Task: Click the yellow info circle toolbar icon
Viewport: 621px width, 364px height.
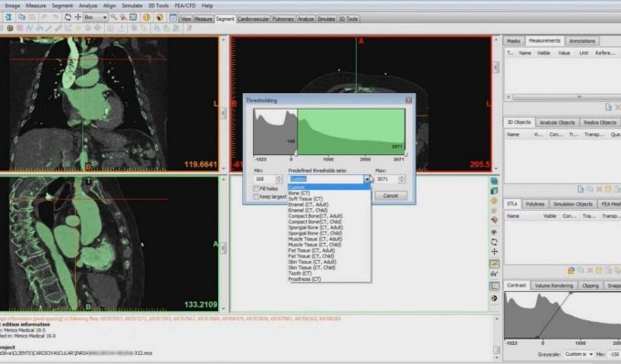Action: tap(146, 17)
